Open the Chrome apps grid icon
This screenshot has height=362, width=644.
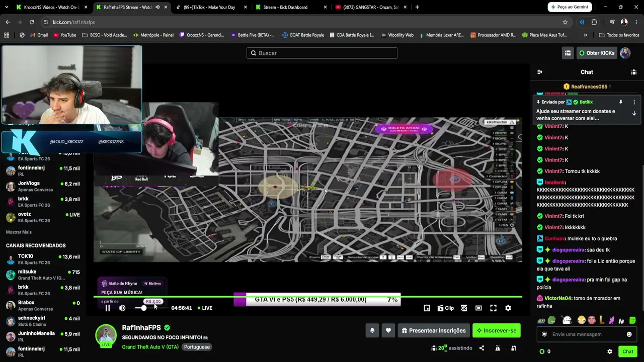point(7,35)
